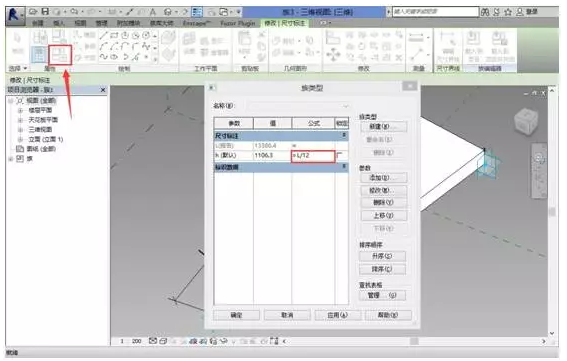Click the search keyword input field

coord(435,12)
